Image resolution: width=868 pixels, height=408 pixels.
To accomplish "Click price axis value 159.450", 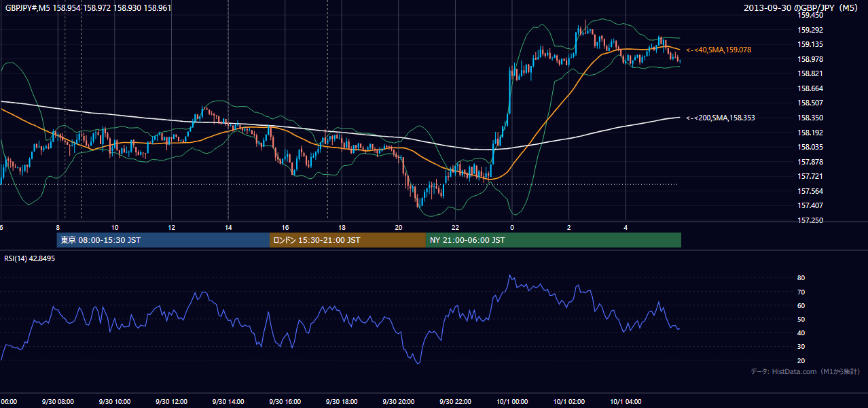I will point(812,15).
